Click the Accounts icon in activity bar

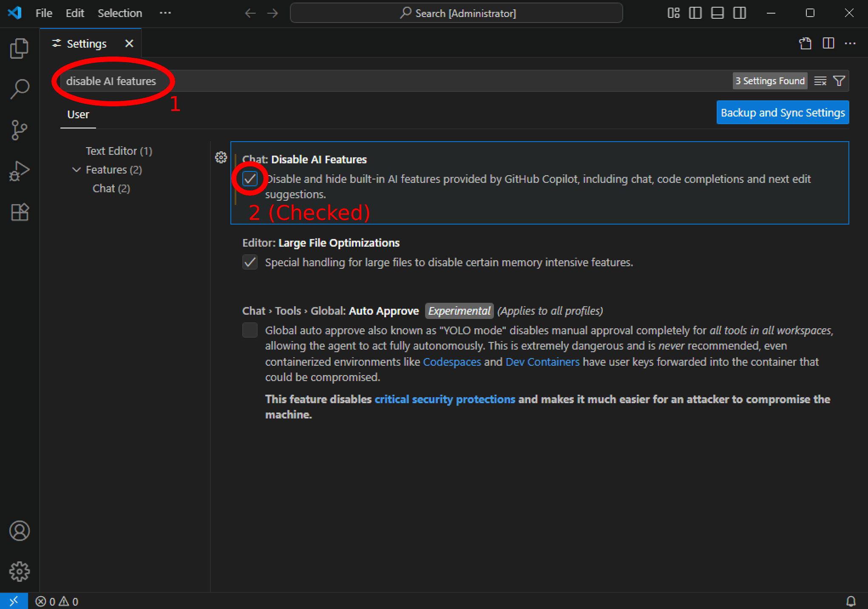[19, 531]
